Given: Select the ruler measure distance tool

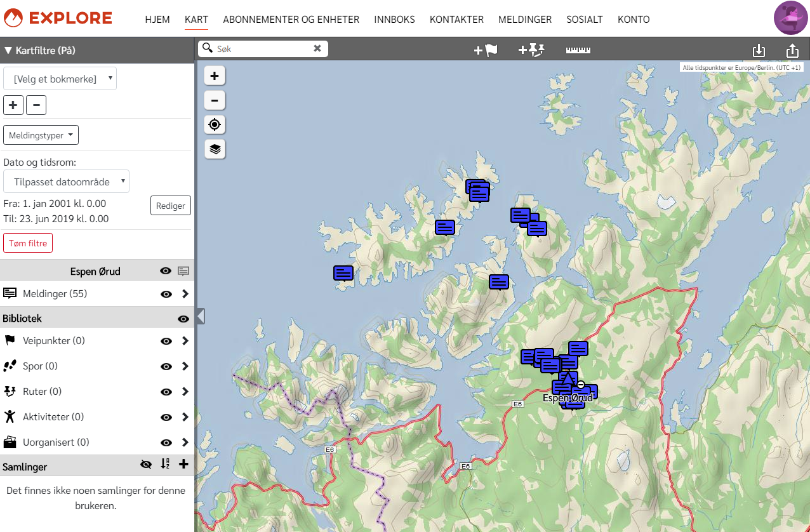Looking at the screenshot, I should click(578, 50).
